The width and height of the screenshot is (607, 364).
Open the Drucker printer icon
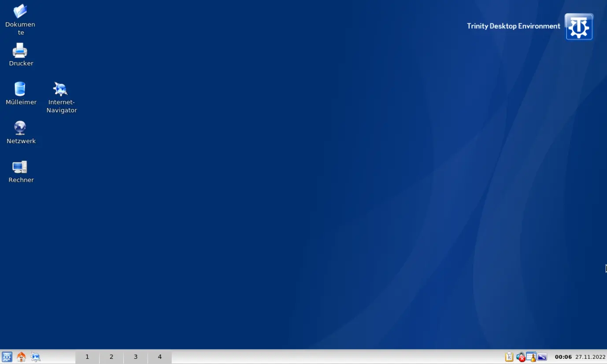point(21,50)
